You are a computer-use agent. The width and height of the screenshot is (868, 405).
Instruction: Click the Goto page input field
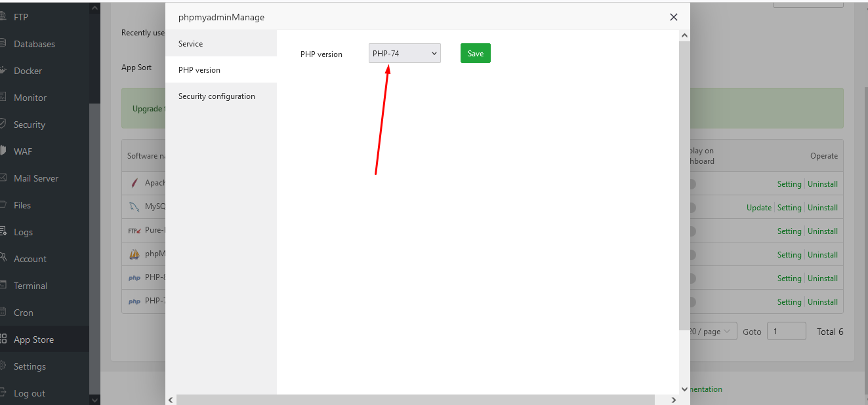786,332
